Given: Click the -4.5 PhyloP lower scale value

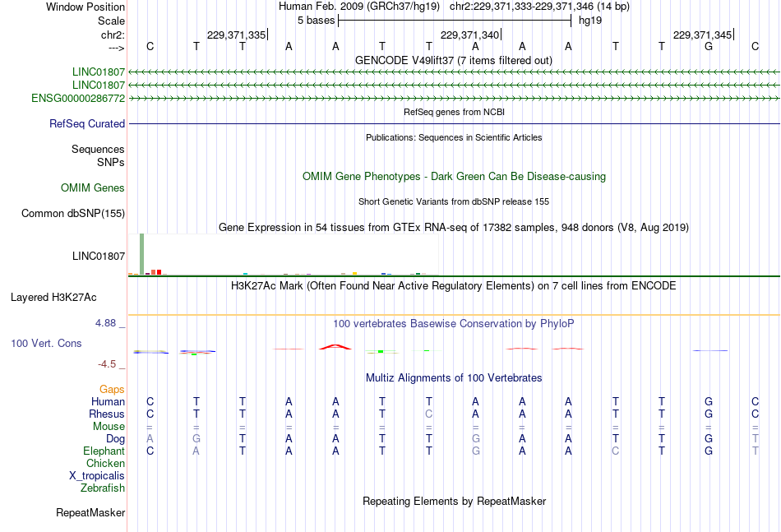Looking at the screenshot, I should pyautogui.click(x=107, y=364).
